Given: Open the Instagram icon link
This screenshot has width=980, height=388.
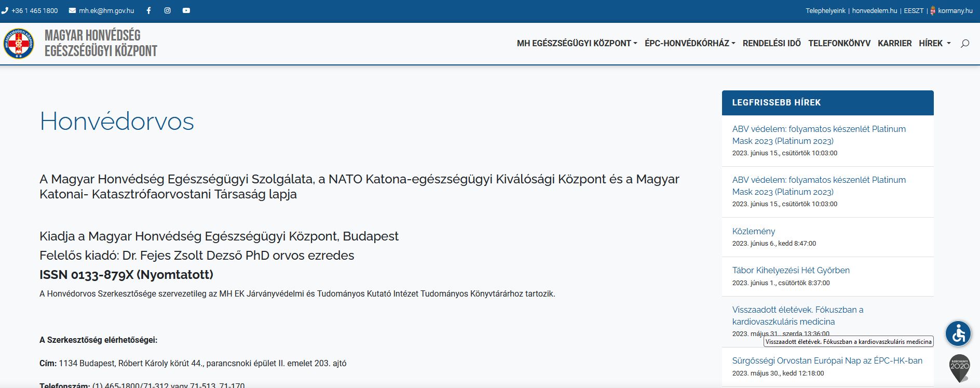Looking at the screenshot, I should pyautogui.click(x=167, y=10).
